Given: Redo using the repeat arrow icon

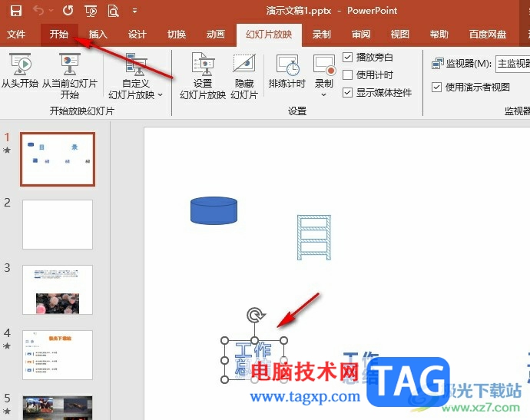Looking at the screenshot, I should (x=68, y=11).
